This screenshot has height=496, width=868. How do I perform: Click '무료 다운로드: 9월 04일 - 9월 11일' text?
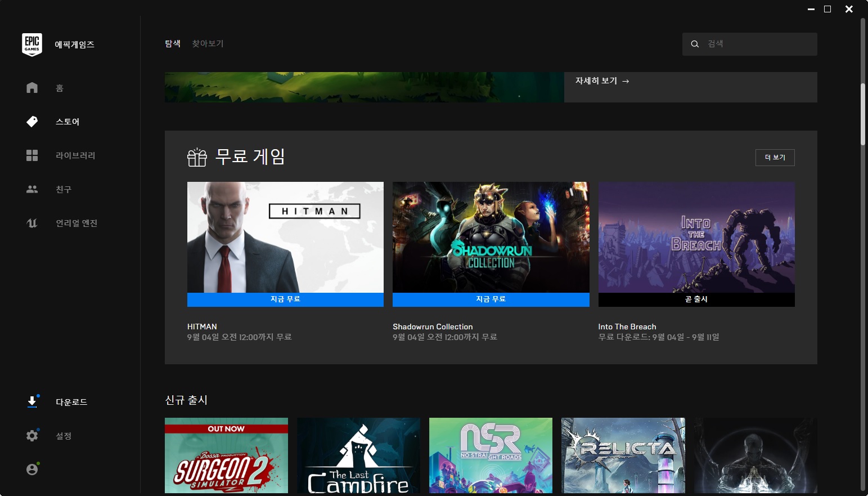coord(659,337)
